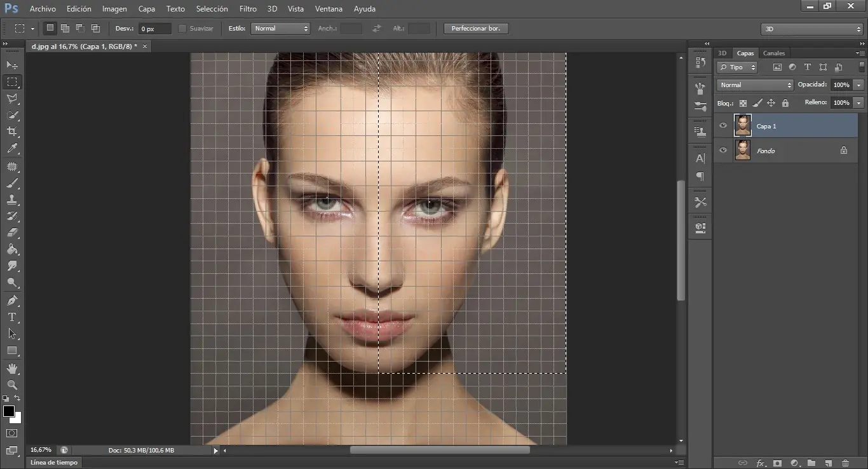Open the Estilo dropdown set to Normal
Viewport: 868px width, 469px height.
pos(280,29)
